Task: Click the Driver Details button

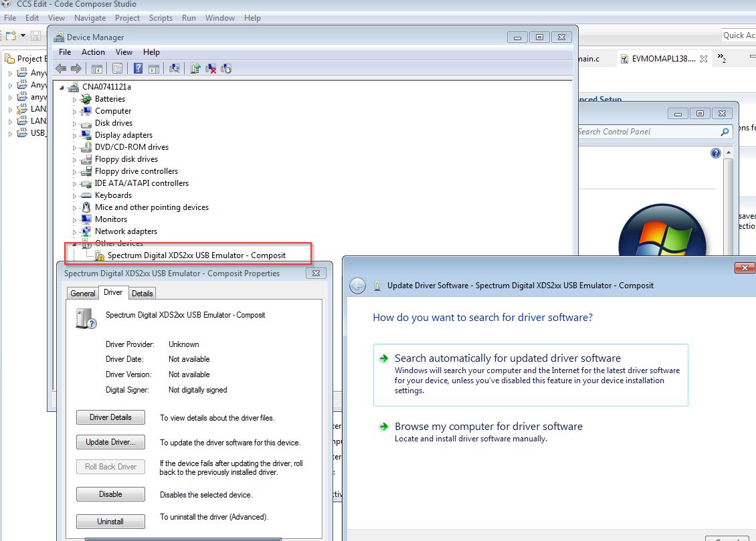Action: [x=110, y=417]
